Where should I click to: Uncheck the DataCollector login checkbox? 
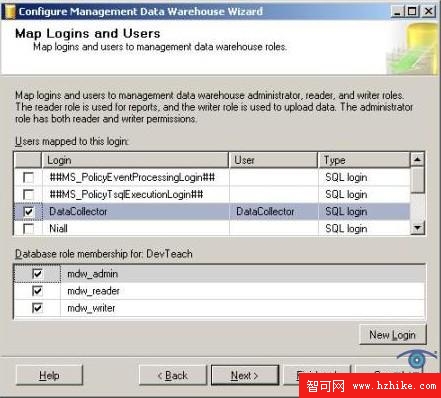(29, 212)
